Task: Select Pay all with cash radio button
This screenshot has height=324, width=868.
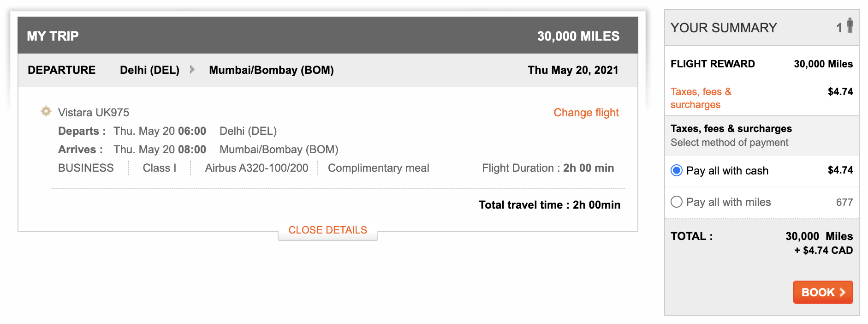Action: (x=676, y=170)
